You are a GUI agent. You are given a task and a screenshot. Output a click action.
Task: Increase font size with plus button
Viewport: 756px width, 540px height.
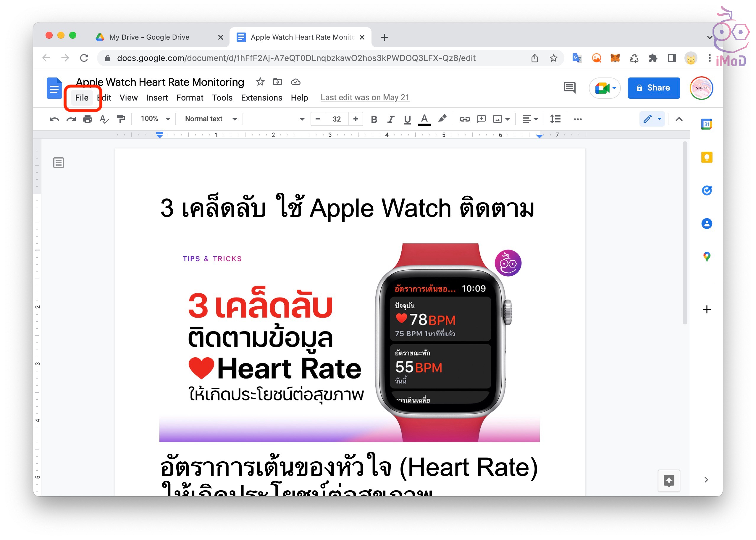pos(356,119)
